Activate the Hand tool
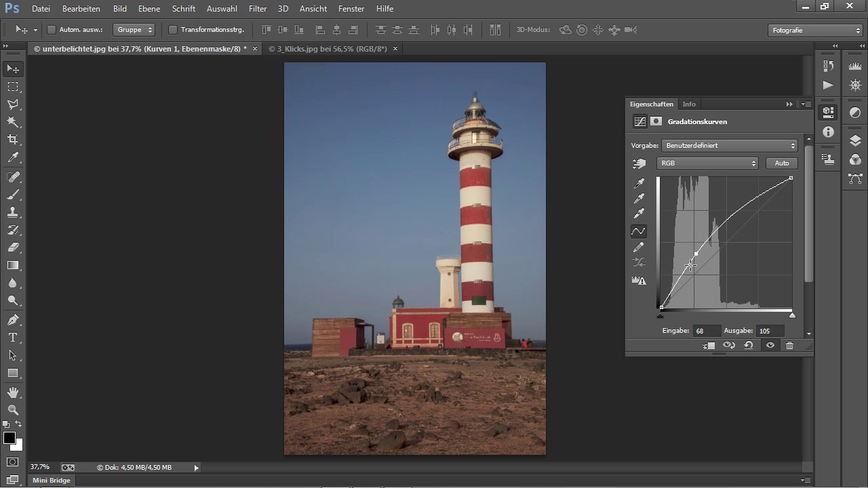 click(x=13, y=392)
